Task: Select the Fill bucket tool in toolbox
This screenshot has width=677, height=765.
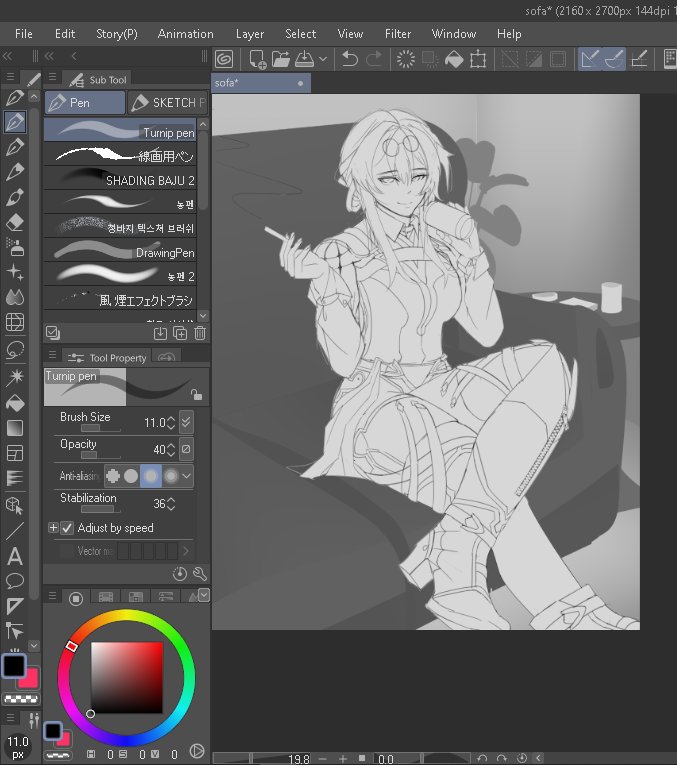Action: (x=15, y=403)
